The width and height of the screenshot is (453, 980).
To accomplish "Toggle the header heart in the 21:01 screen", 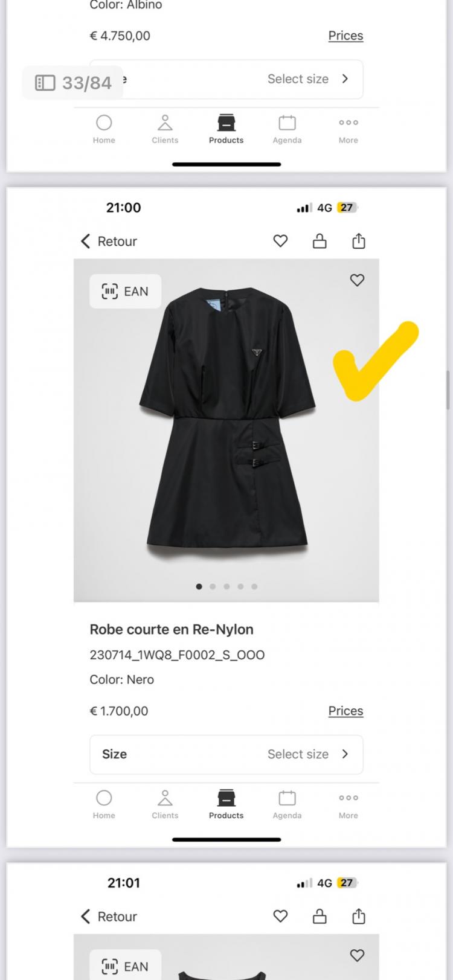I will [280, 916].
